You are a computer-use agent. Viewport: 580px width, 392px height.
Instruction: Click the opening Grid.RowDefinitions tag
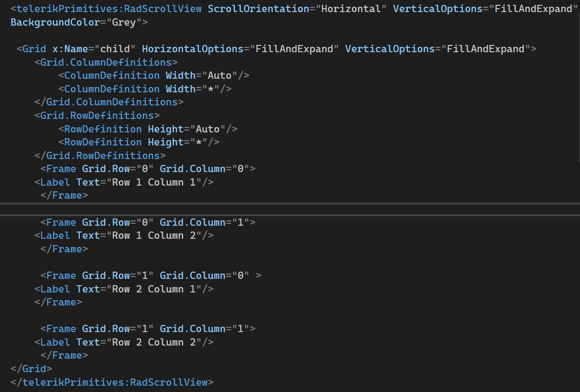pyautogui.click(x=97, y=116)
